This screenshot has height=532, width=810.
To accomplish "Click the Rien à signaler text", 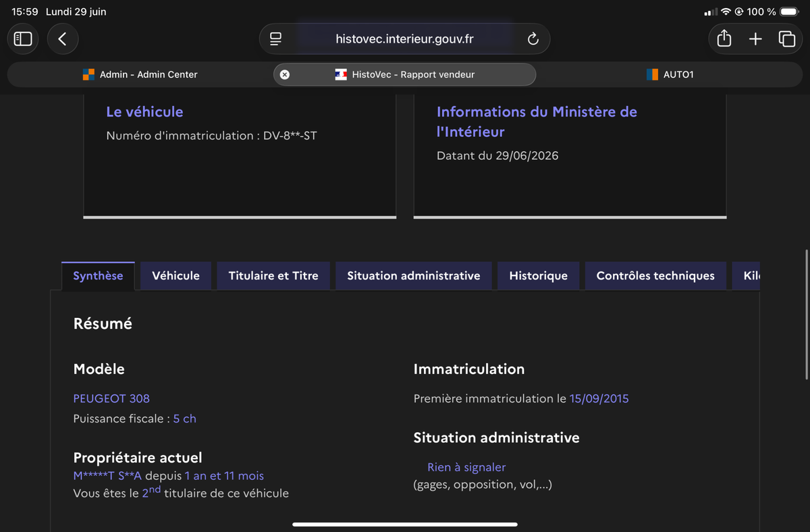I will click(x=466, y=467).
